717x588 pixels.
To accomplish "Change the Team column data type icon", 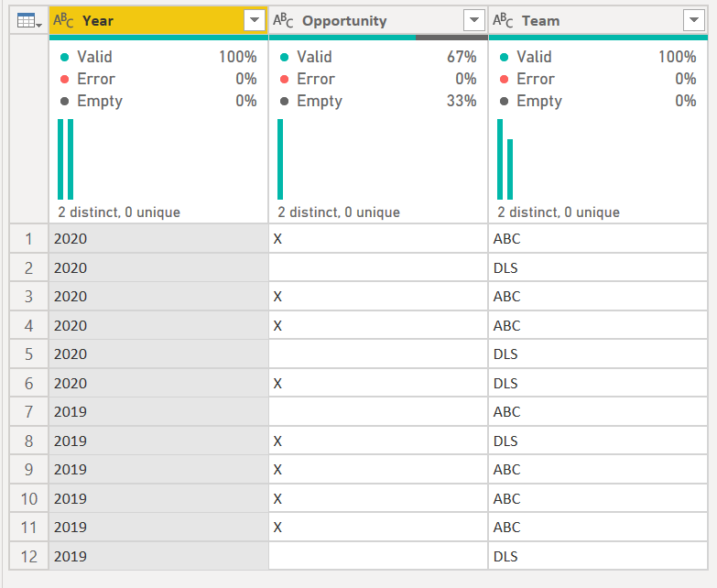I will point(503,20).
